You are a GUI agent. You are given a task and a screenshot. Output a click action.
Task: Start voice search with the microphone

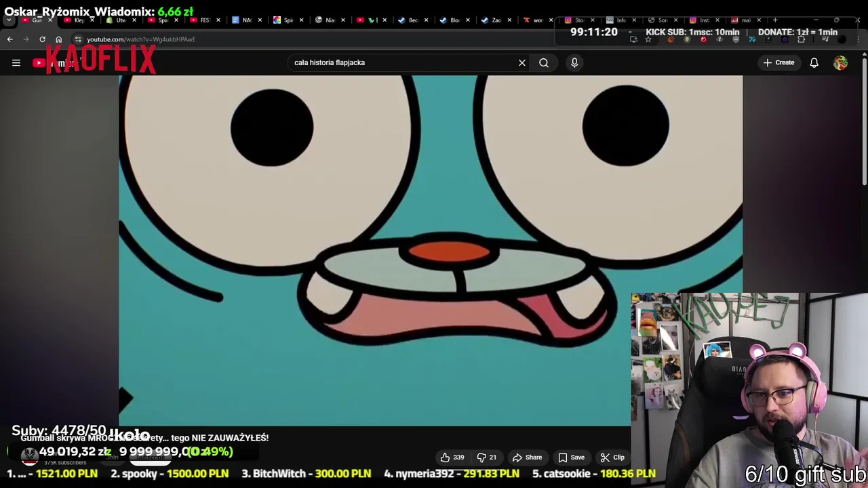pyautogui.click(x=574, y=63)
